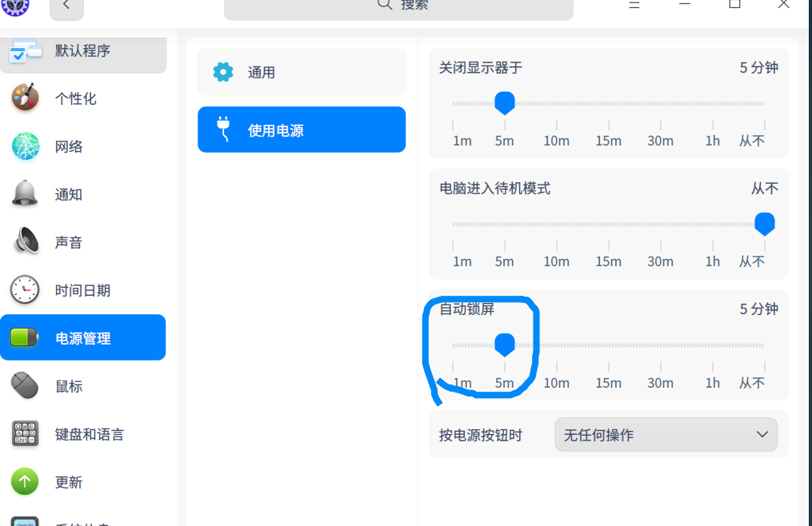Minimize the settings window
This screenshot has width=812, height=526.
point(685,5)
